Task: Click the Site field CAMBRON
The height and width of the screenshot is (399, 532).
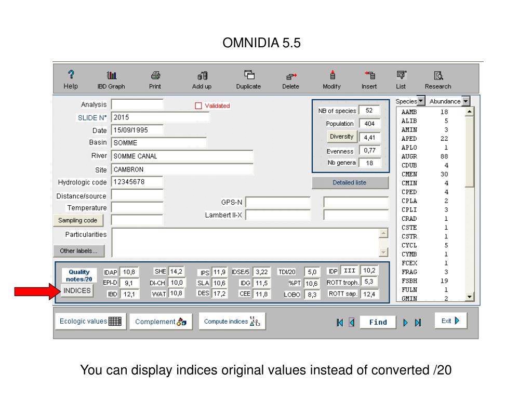Action: coord(182,169)
